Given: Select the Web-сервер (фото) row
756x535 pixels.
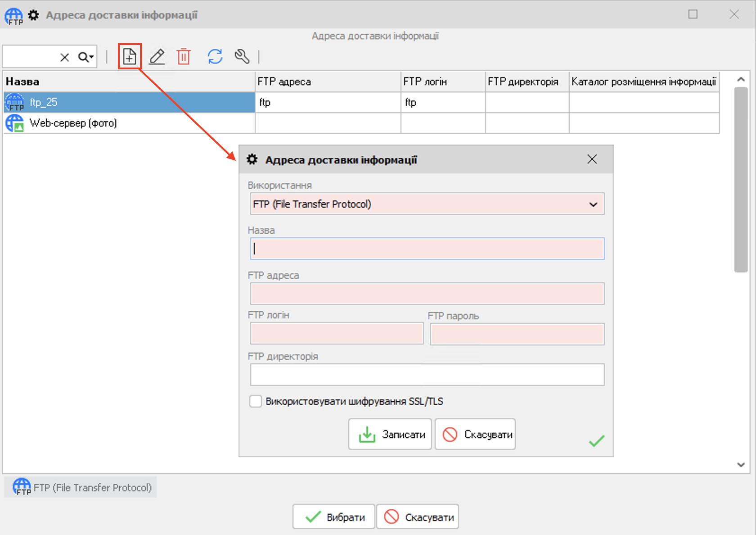Looking at the screenshot, I should (129, 123).
